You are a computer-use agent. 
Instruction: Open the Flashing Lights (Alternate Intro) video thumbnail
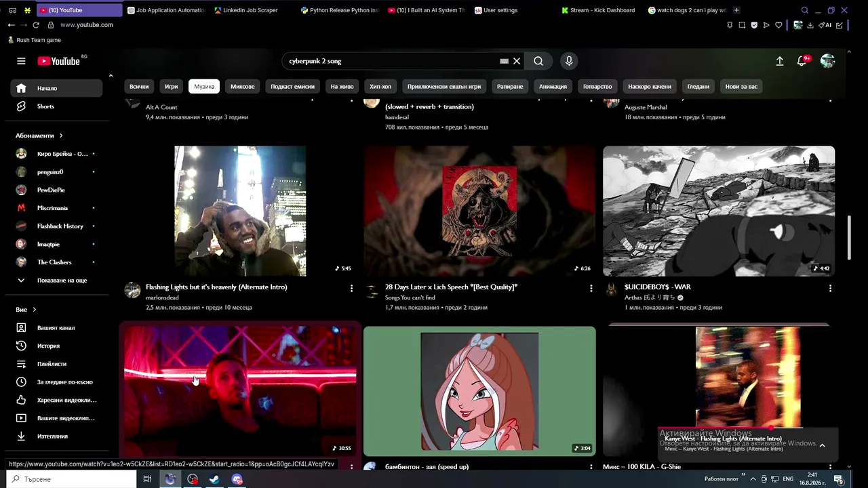(240, 211)
